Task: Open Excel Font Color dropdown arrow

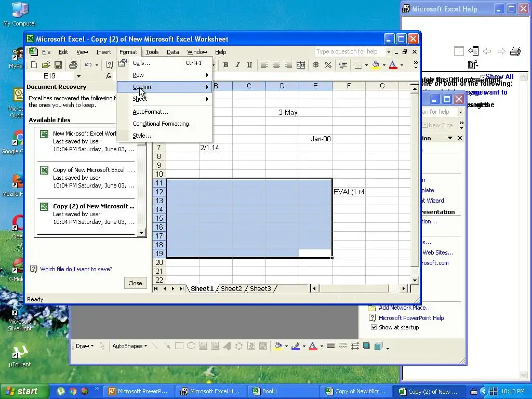Action: pos(402,65)
